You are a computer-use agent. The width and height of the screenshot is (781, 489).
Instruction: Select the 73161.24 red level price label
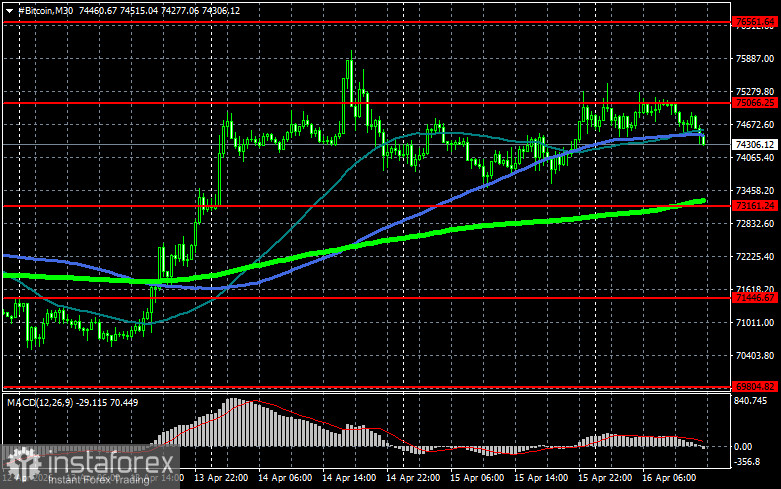[755, 206]
